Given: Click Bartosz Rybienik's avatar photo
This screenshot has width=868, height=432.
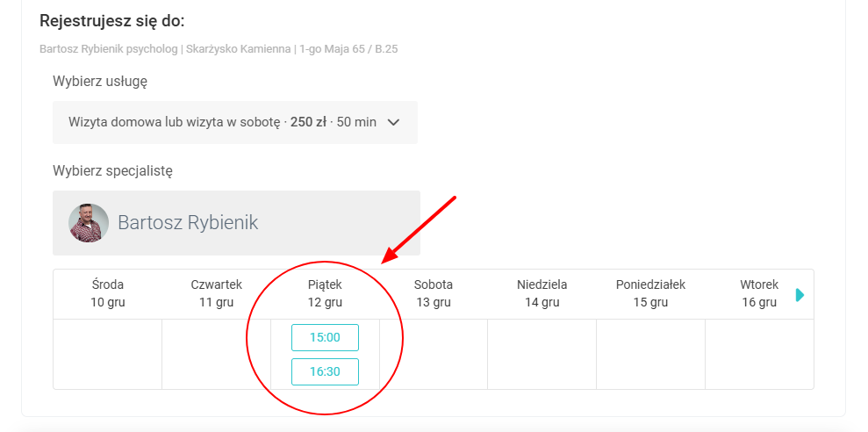Looking at the screenshot, I should [x=89, y=223].
